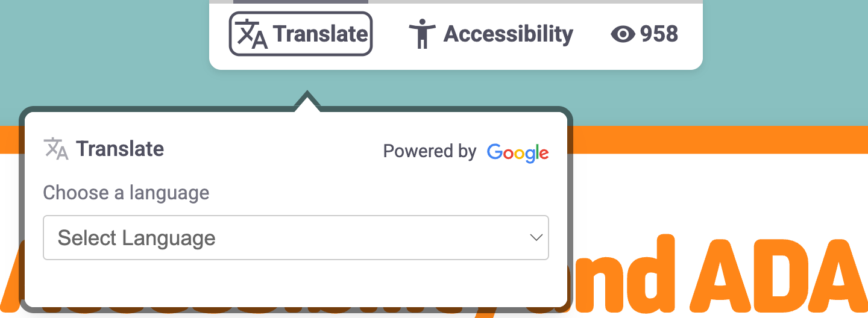Screen dimensions: 868x318
Task: Click the popup's pointer arrow below the Translate button
Action: 307,102
